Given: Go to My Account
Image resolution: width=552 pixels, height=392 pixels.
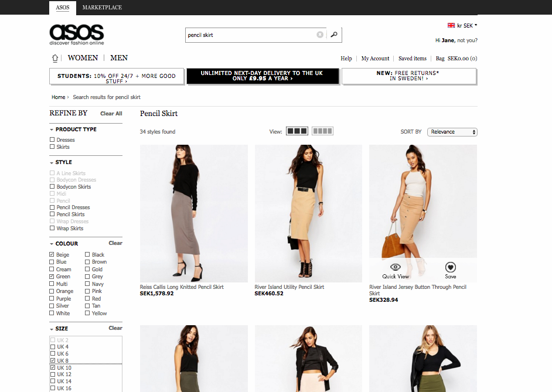Looking at the screenshot, I should [375, 59].
